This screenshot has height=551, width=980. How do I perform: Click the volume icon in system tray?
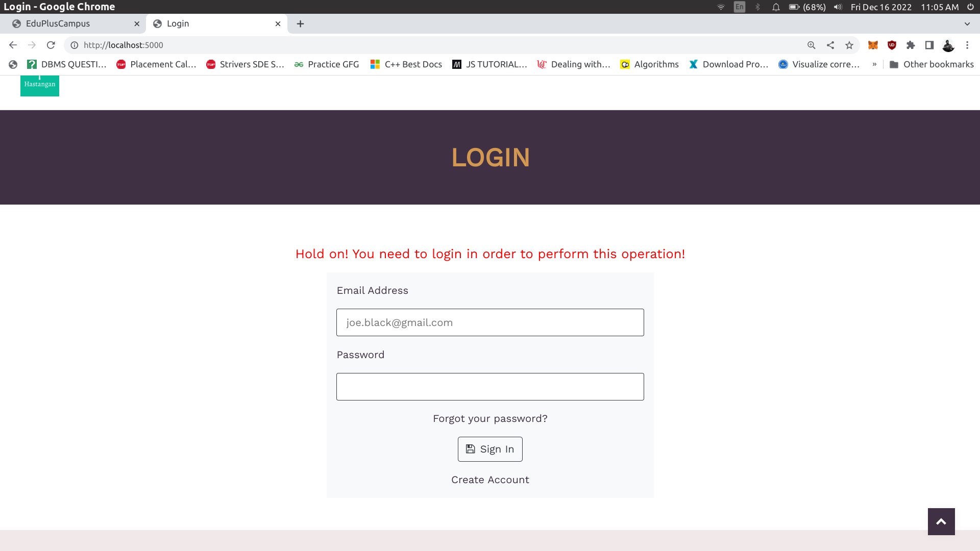point(837,7)
